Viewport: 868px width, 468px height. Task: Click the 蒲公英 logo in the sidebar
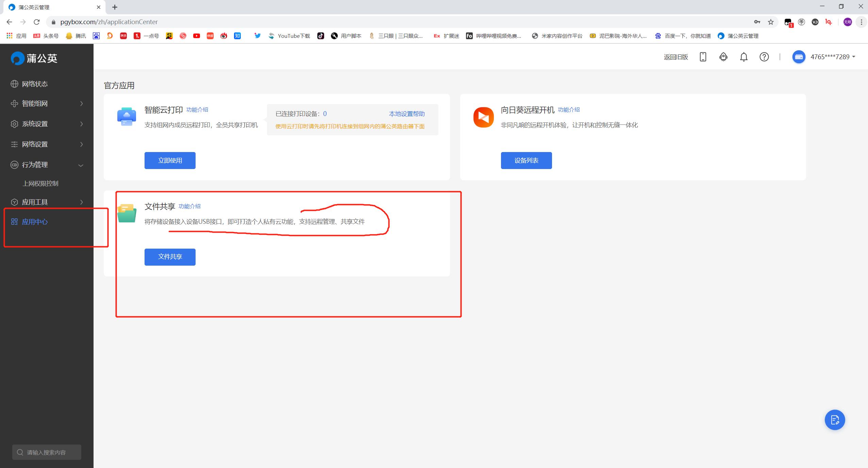34,58
